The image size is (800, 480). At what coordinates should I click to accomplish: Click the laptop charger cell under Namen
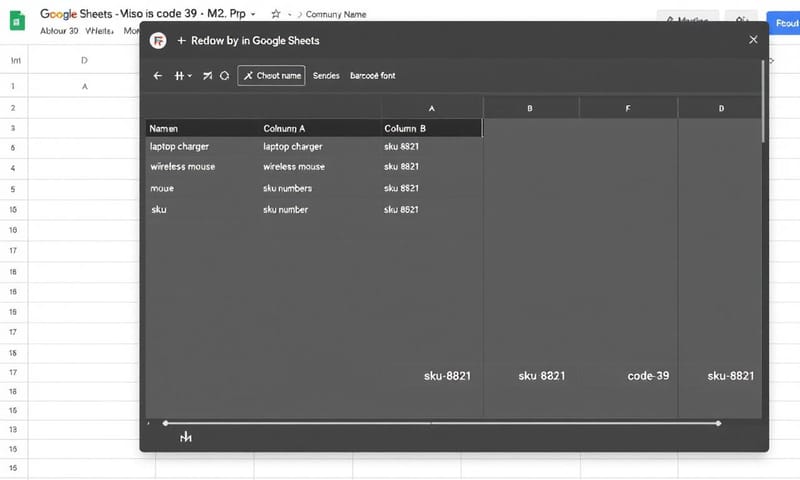(179, 146)
